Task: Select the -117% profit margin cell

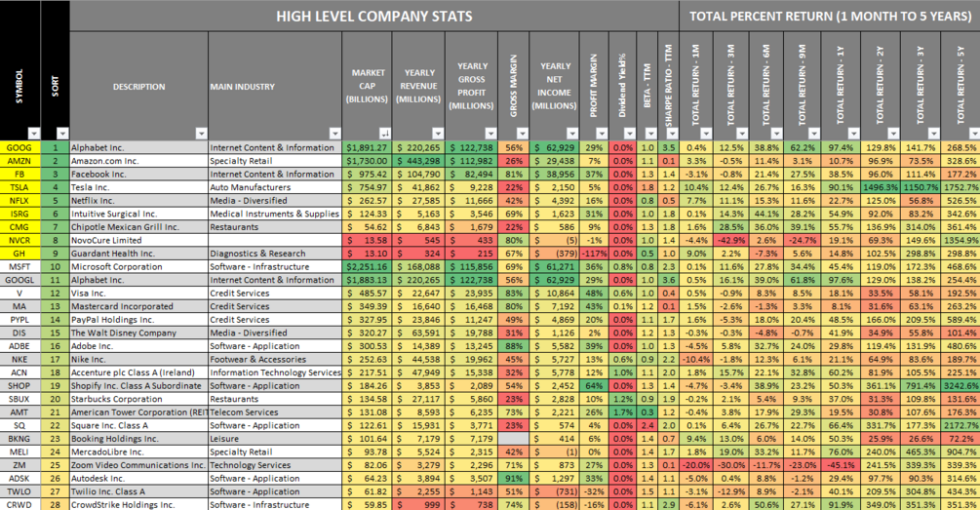Action: pos(594,254)
